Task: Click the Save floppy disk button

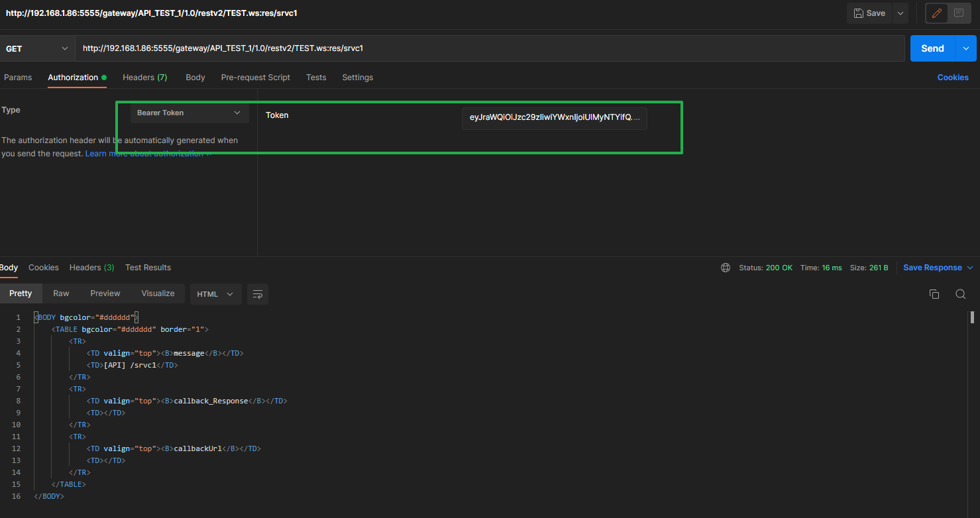Action: click(x=869, y=13)
